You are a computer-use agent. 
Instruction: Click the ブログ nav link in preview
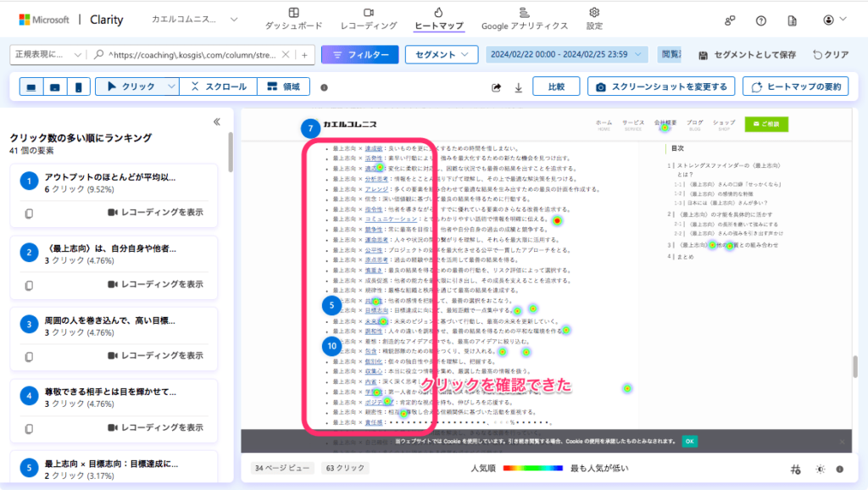pos(695,125)
